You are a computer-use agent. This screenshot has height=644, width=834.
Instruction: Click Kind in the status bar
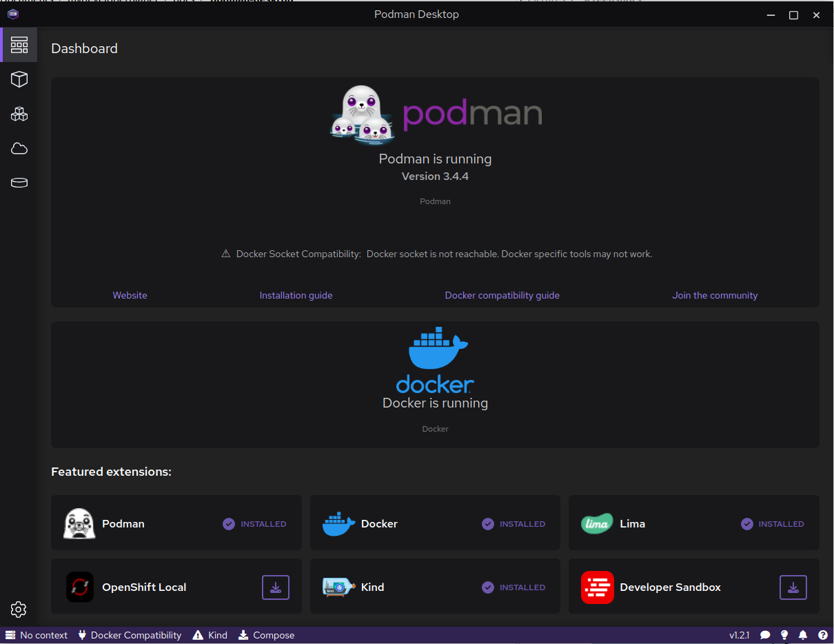[x=210, y=634]
